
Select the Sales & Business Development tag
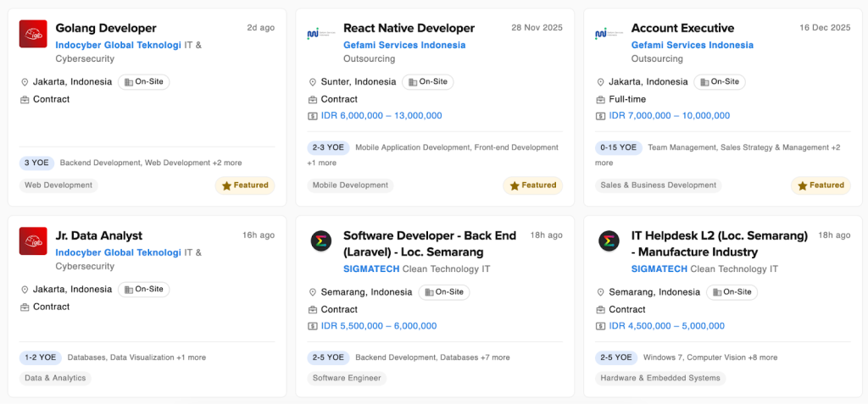(658, 185)
